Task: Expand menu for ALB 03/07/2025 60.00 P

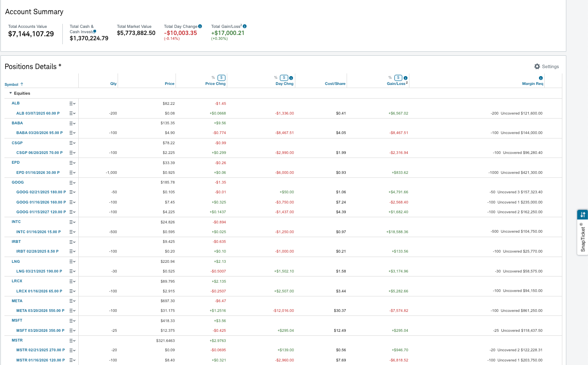Action: click(73, 113)
